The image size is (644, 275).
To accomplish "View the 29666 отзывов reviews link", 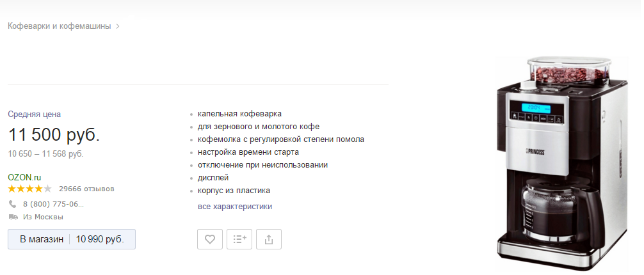I will tap(86, 189).
